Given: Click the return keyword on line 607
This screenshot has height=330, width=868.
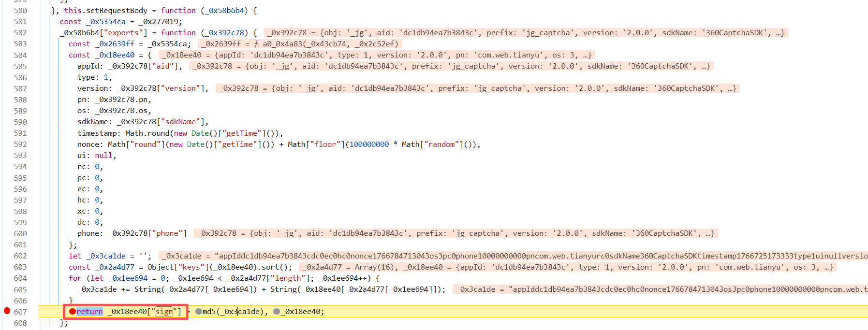Looking at the screenshot, I should (x=89, y=312).
